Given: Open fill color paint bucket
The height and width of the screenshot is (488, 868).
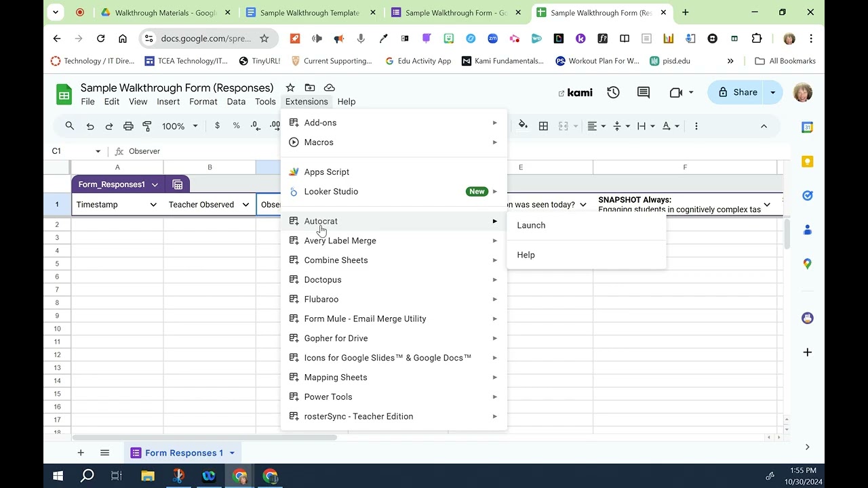Looking at the screenshot, I should coord(523,125).
